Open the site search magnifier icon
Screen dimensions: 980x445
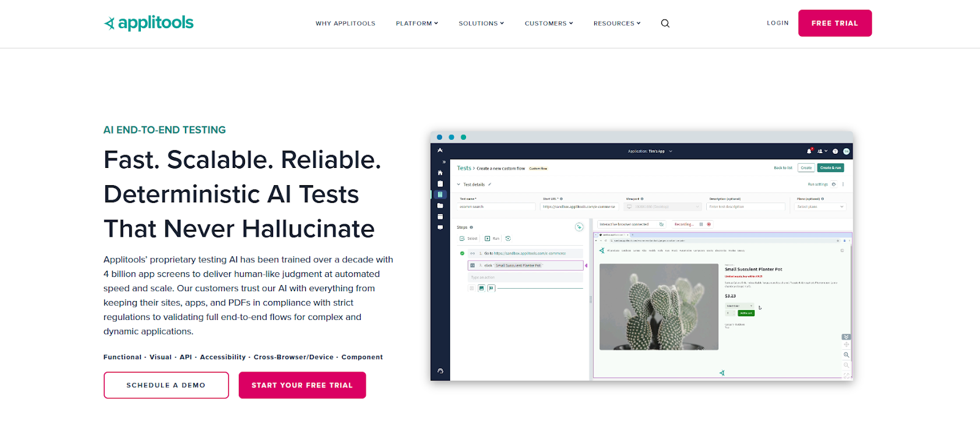coord(665,23)
